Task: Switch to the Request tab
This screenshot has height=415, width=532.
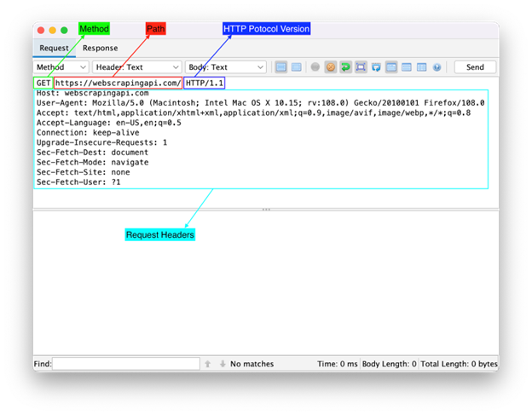Action: click(x=54, y=48)
